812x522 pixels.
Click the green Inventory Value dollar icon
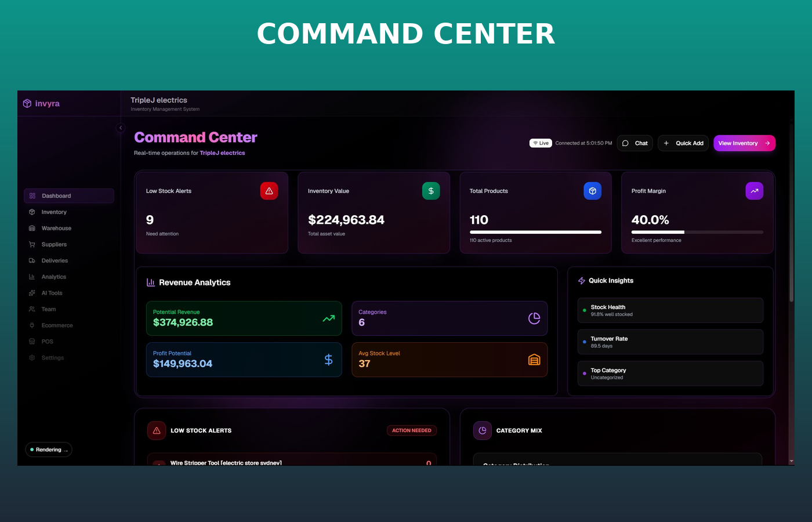[431, 191]
